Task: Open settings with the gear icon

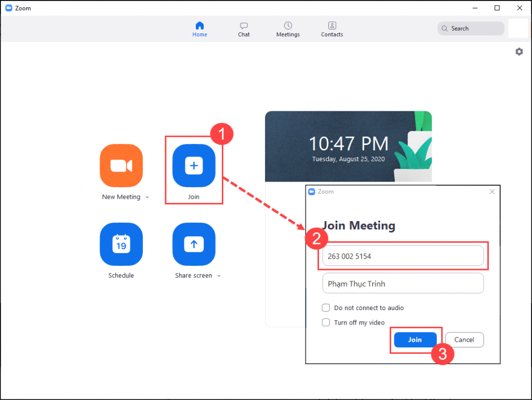Action: (x=519, y=51)
